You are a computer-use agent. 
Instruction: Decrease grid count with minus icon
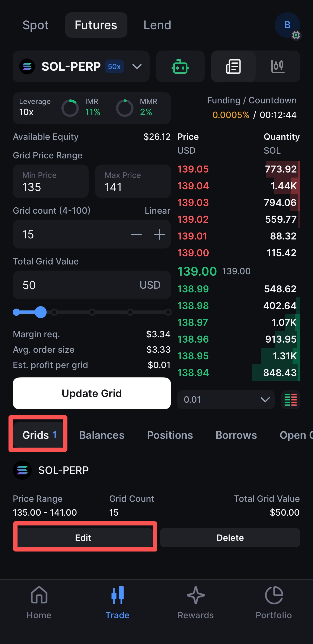click(x=136, y=234)
